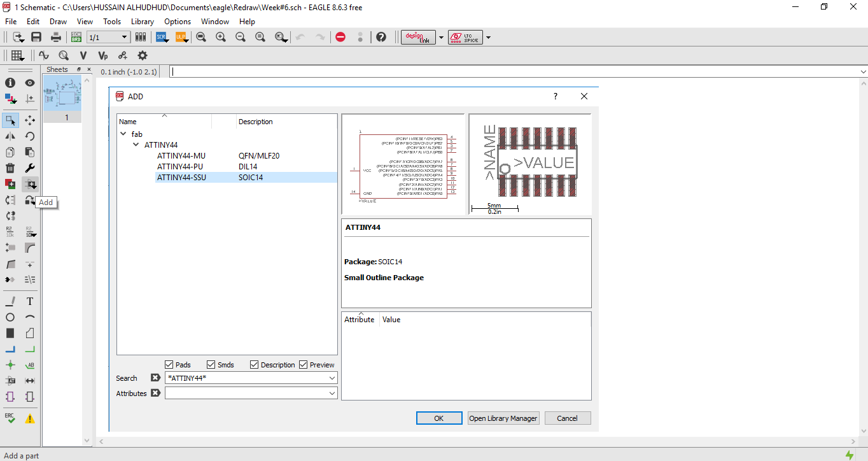Select the Info tool icon
868x461 pixels.
click(x=10, y=83)
